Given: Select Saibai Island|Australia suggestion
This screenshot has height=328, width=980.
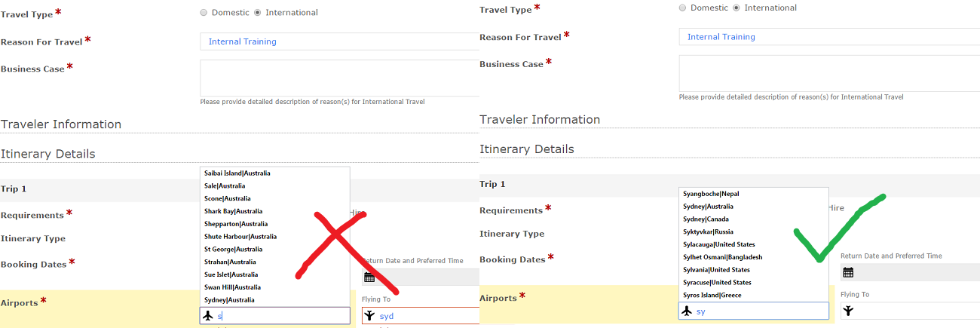Looking at the screenshot, I should [x=237, y=173].
